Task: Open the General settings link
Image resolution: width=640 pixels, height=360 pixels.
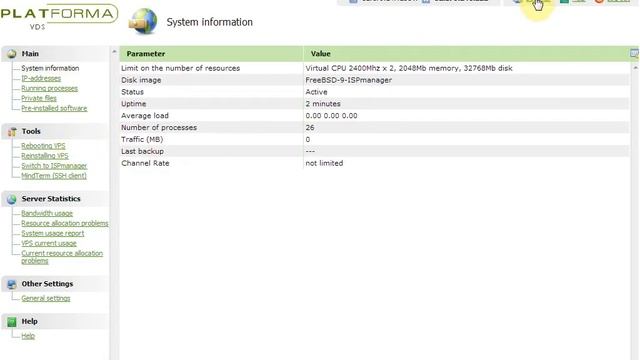Action: [x=46, y=298]
